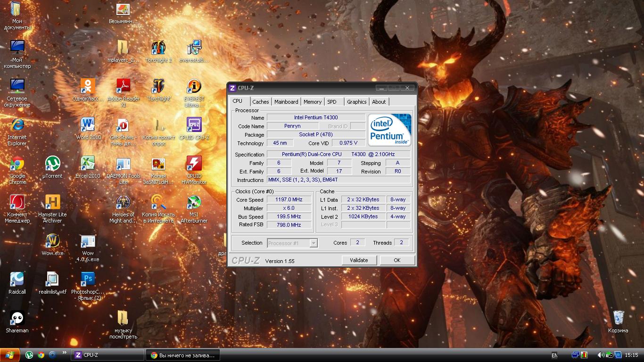Click the EN language indicator
Screen dimensions: 644x362
pos(554,355)
